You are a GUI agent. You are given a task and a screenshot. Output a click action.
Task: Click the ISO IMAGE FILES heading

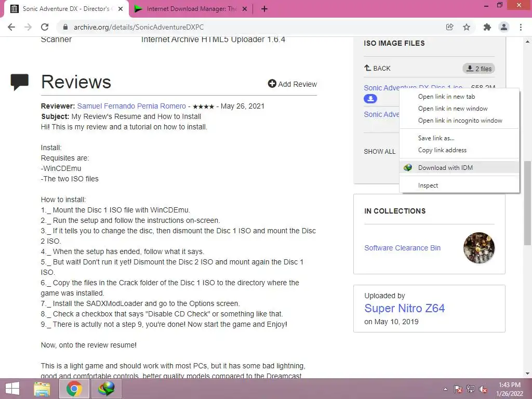click(x=394, y=43)
